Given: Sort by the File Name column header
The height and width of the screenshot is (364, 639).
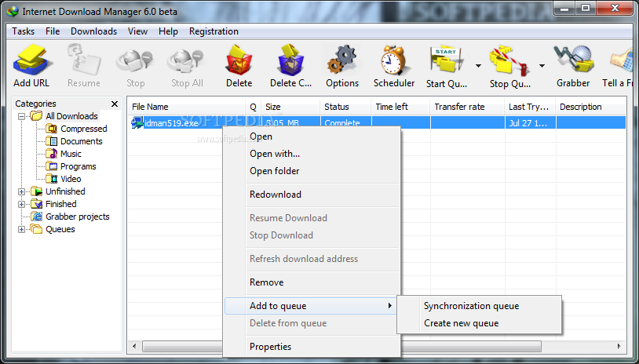Looking at the screenshot, I should [x=186, y=107].
